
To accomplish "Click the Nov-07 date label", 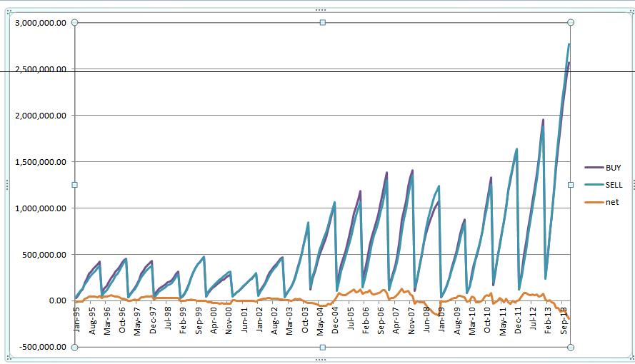I will click(411, 320).
